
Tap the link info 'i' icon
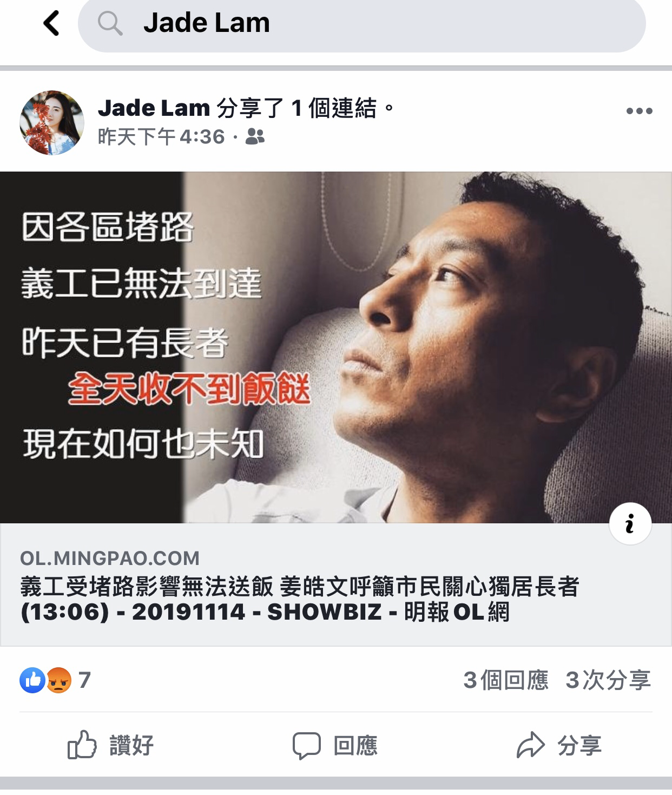click(630, 523)
